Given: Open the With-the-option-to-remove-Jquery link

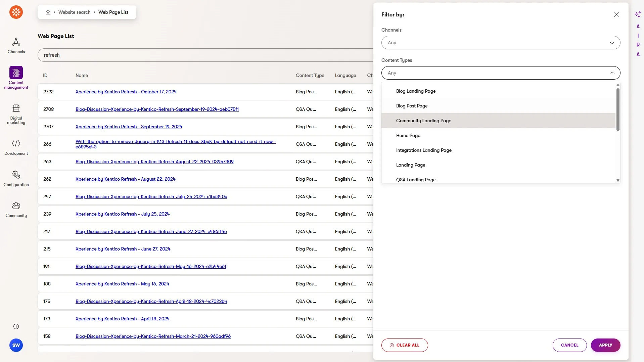Looking at the screenshot, I should point(176,144).
